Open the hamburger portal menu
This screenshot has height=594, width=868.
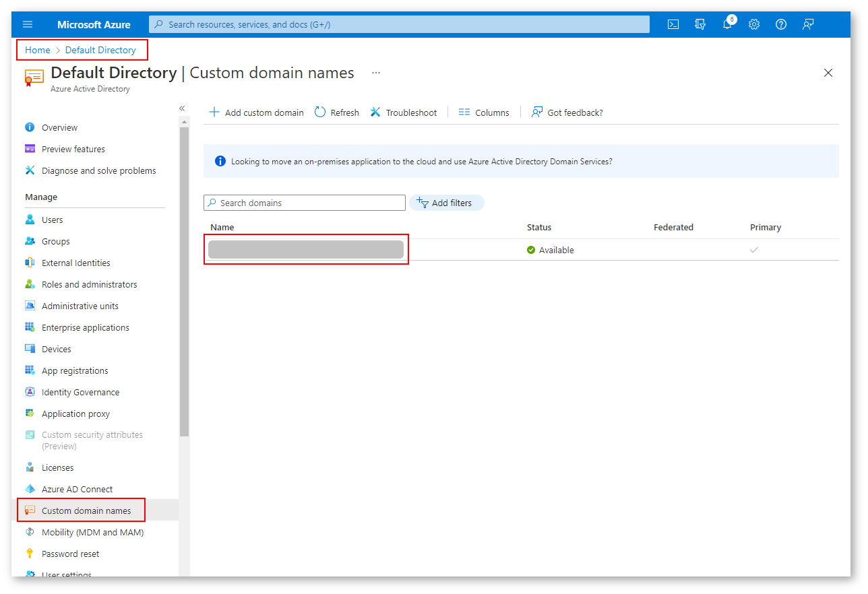pos(28,24)
